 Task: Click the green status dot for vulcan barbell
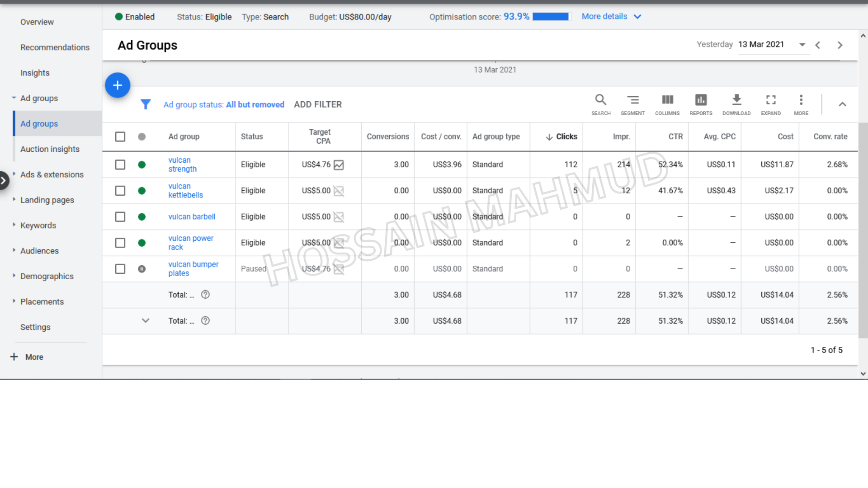click(x=142, y=217)
